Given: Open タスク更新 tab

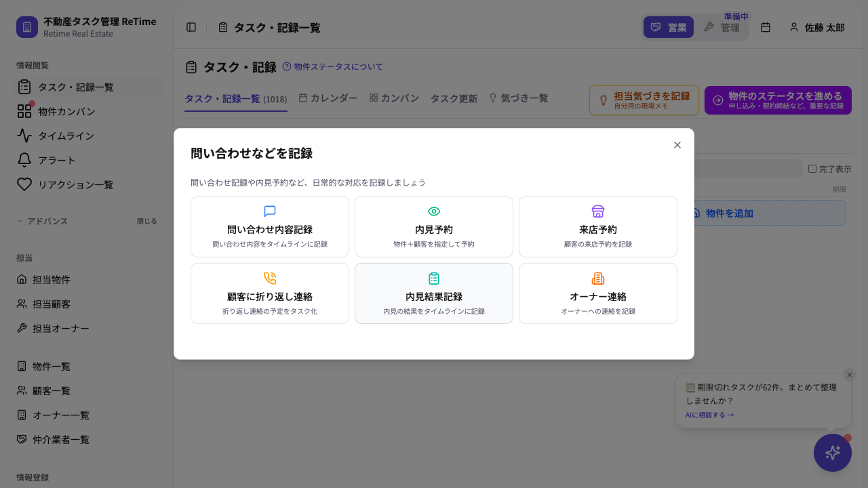Looking at the screenshot, I should click(x=454, y=98).
